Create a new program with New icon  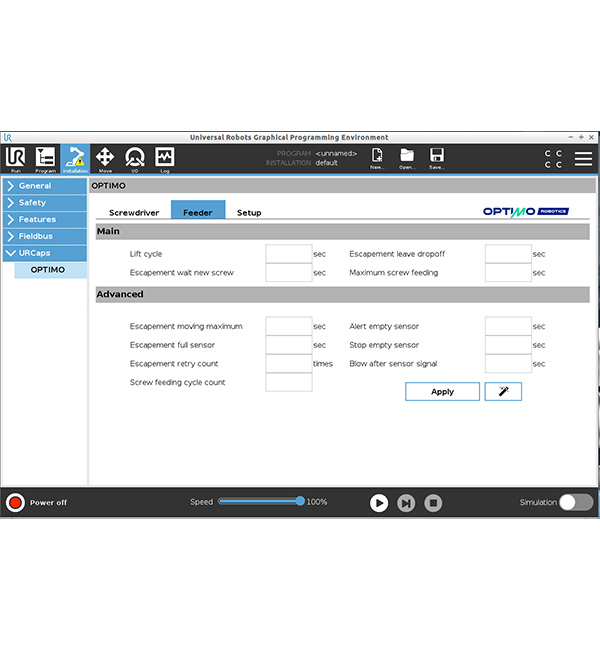(x=377, y=158)
